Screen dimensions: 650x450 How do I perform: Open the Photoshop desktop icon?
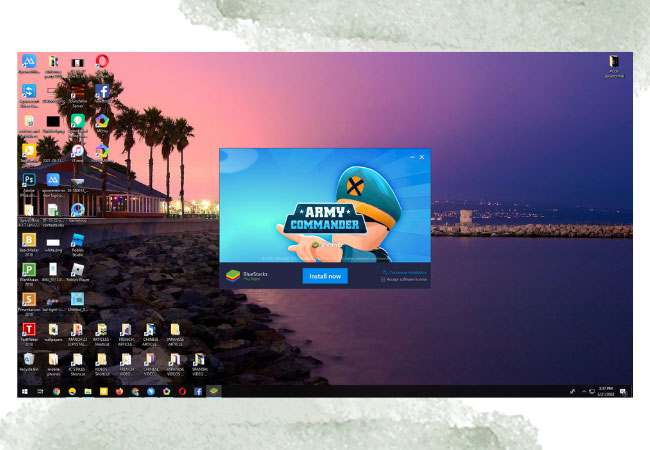click(x=29, y=180)
